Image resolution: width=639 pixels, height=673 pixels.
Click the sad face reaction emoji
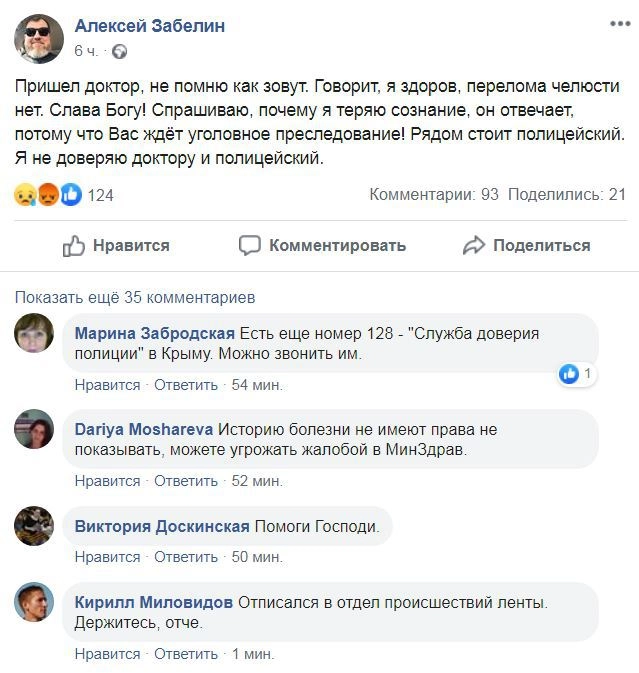coord(24,195)
